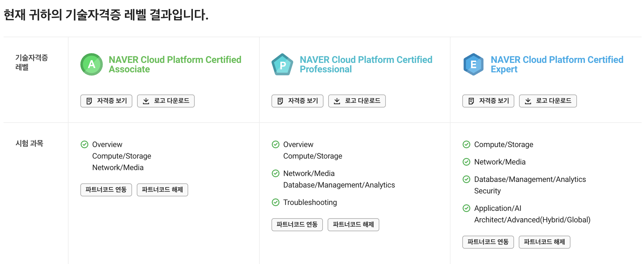Click the teal Professional level badge icon
This screenshot has height=264, width=644.
tap(282, 64)
